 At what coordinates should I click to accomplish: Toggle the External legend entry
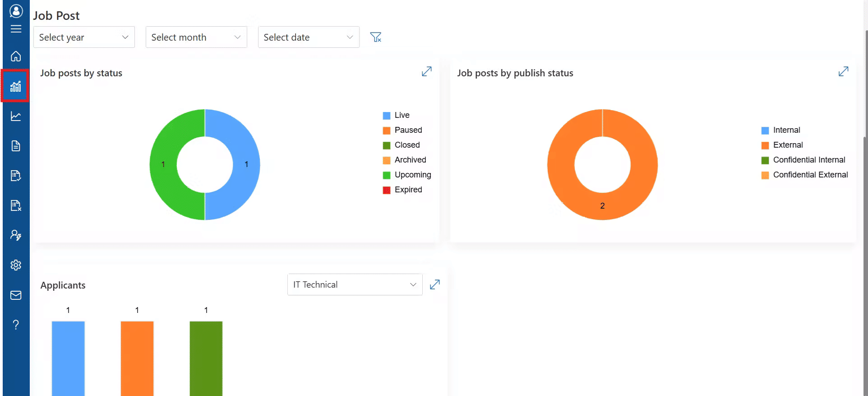click(788, 145)
